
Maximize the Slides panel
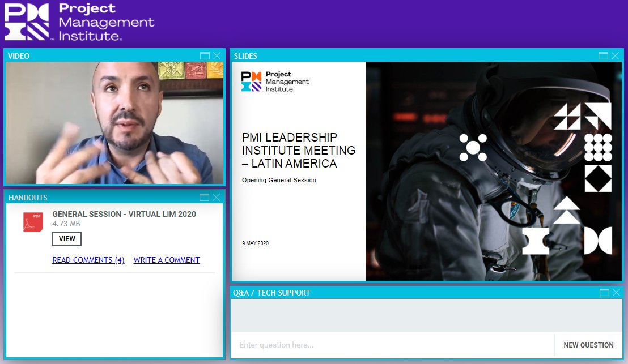pos(603,56)
